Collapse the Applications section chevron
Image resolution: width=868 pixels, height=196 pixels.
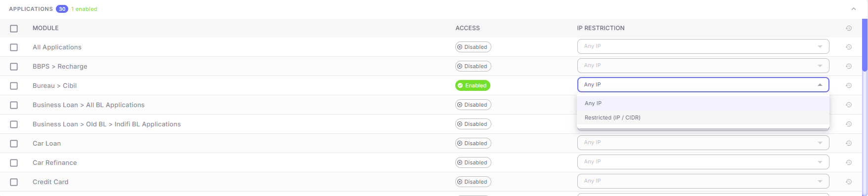click(853, 9)
